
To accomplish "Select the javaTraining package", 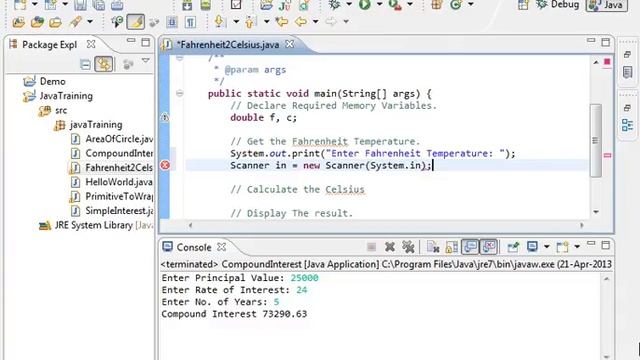I will pyautogui.click(x=88, y=124).
